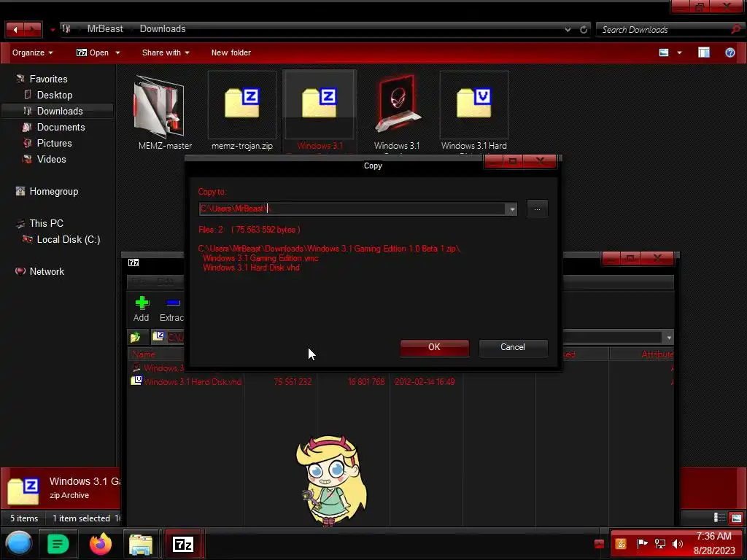Click the Copy to path input field
Screen dimensions: 747x560
point(352,209)
